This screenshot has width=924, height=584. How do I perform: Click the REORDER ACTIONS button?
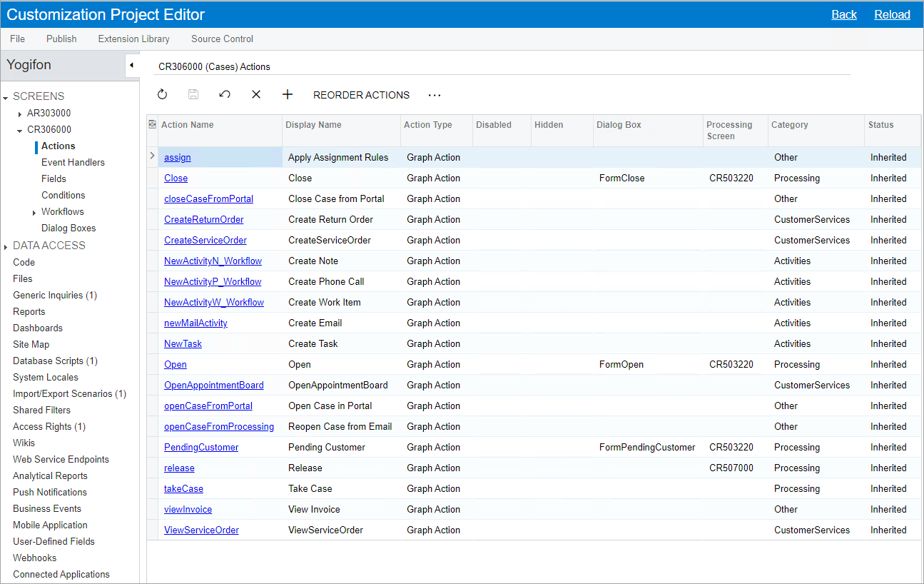(x=361, y=95)
